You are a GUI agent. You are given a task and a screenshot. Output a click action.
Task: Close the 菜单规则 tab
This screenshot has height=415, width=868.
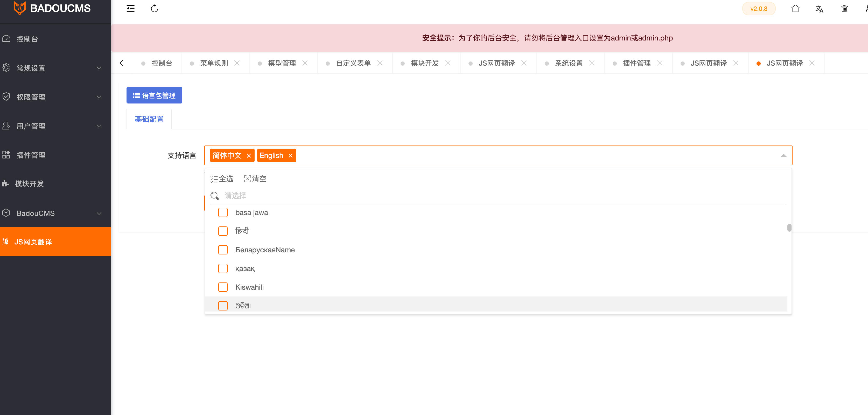[237, 63]
